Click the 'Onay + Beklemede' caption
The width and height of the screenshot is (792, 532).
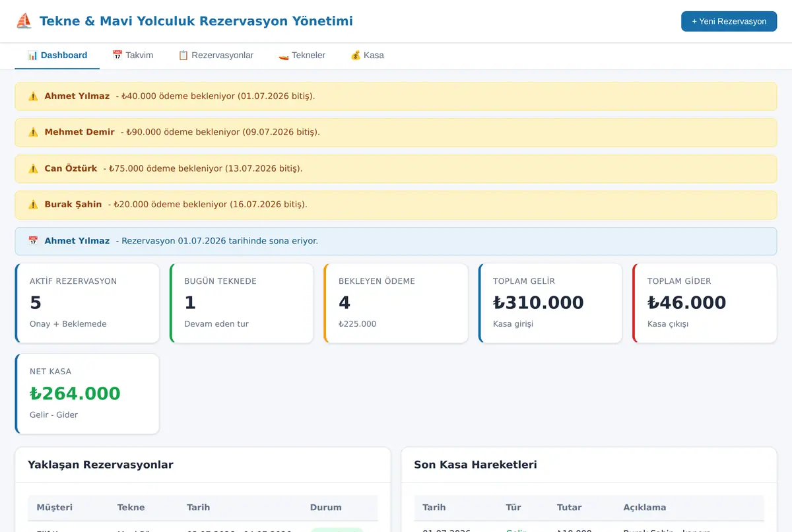click(x=68, y=324)
